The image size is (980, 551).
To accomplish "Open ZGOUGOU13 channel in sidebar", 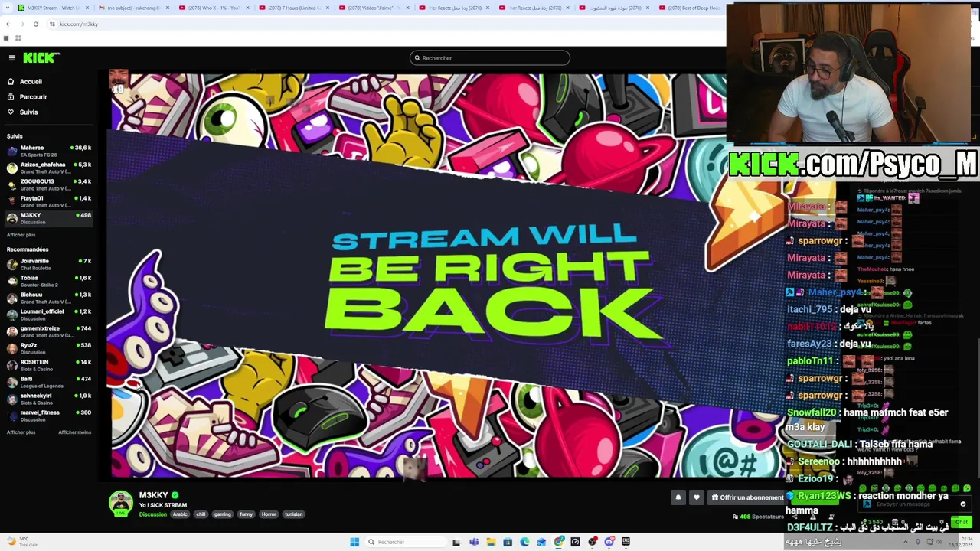I will click(x=49, y=184).
